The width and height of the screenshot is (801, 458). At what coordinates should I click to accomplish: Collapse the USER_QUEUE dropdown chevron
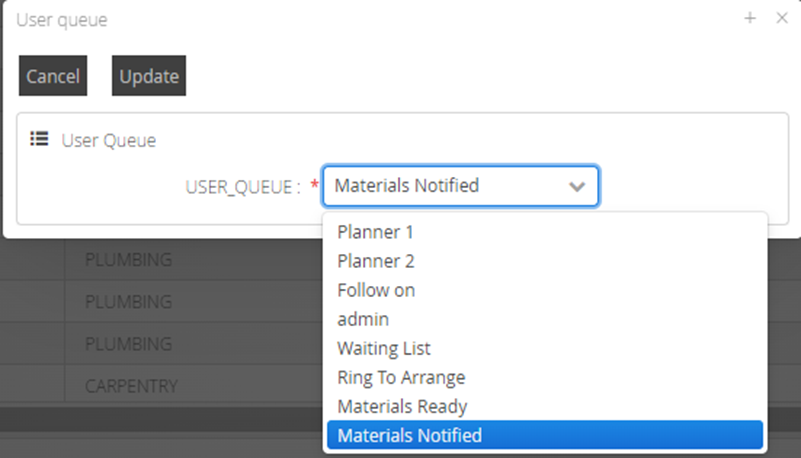(x=577, y=186)
